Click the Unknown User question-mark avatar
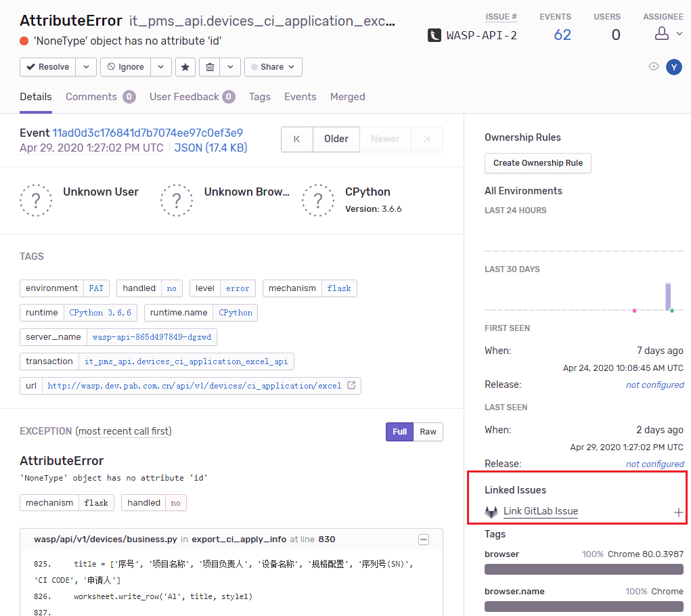This screenshot has height=616, width=691. tap(36, 200)
